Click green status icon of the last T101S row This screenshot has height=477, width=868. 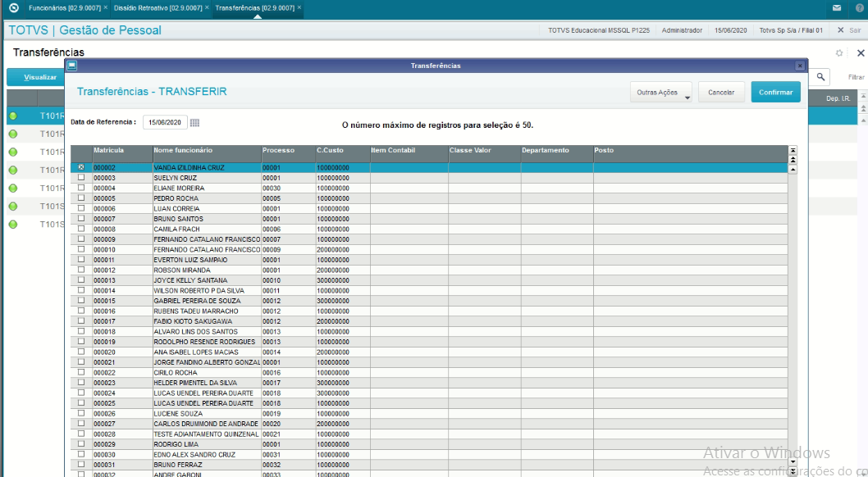coord(13,225)
